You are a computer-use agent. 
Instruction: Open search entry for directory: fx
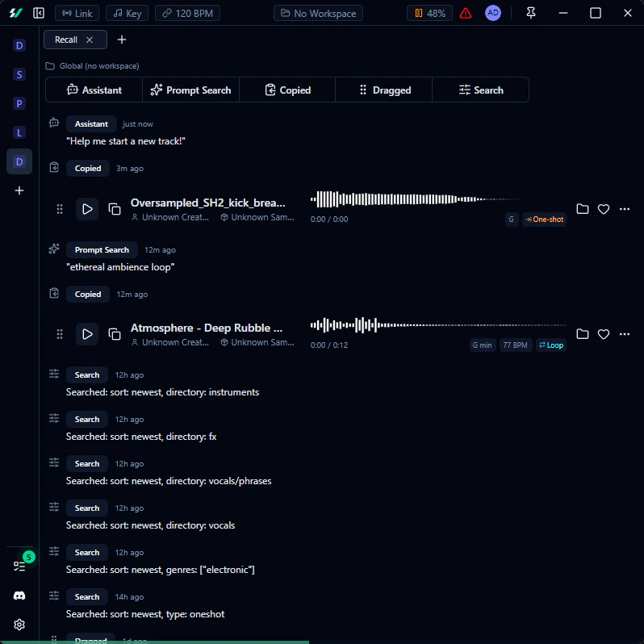tap(141, 437)
